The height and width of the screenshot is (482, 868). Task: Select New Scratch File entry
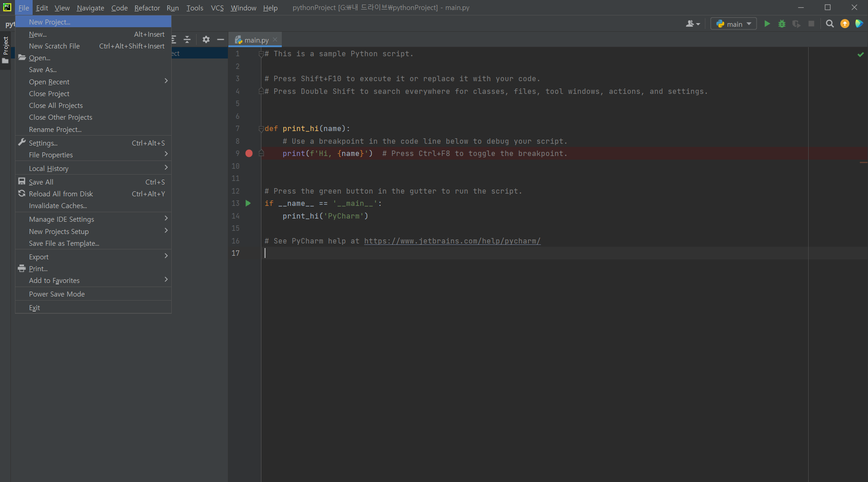93,46
